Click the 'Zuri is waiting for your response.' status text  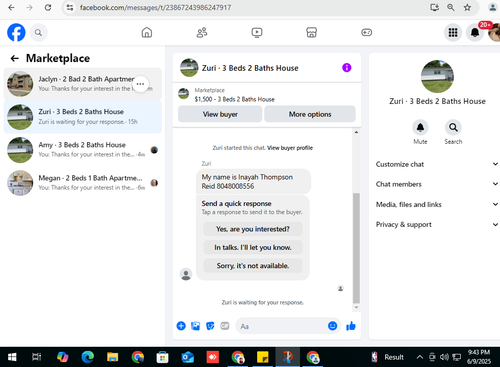tap(263, 302)
